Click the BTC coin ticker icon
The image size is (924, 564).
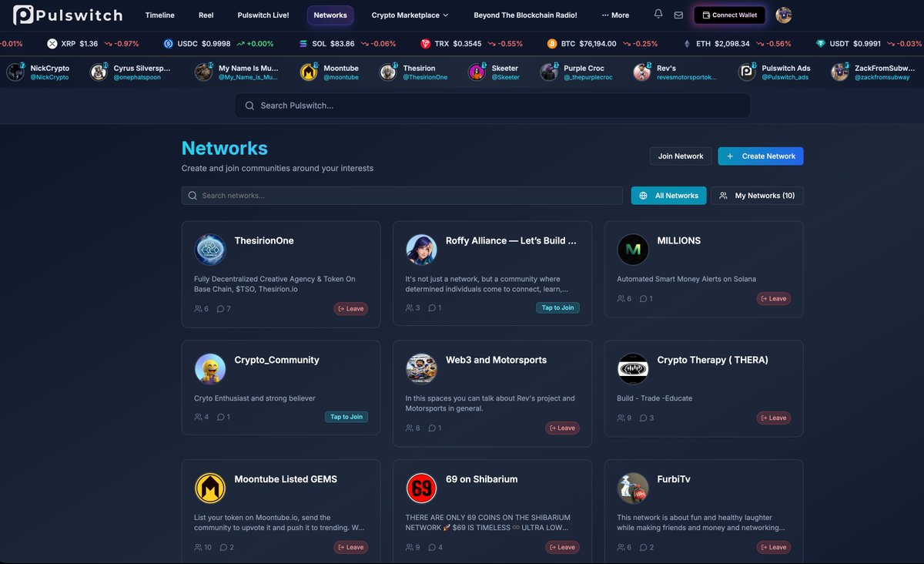552,44
